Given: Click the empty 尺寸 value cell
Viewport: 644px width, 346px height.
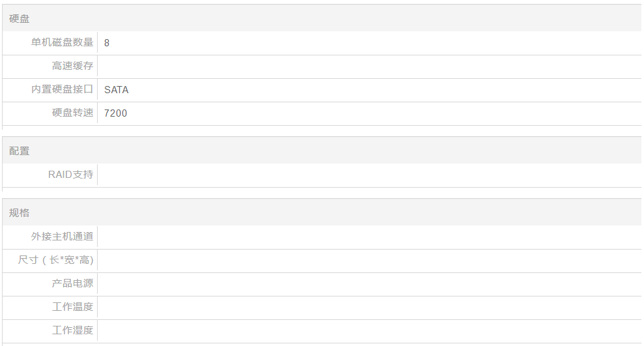Looking at the screenshot, I should (368, 260).
